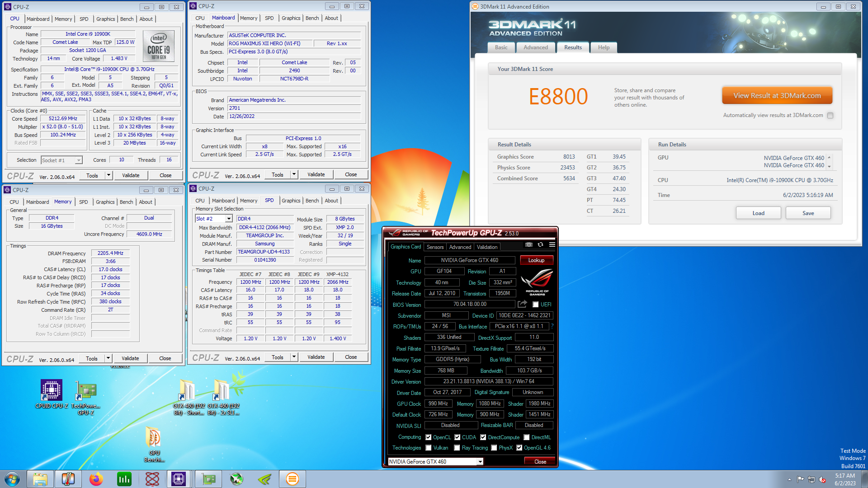Click the Load button in Run Details

pyautogui.click(x=758, y=213)
